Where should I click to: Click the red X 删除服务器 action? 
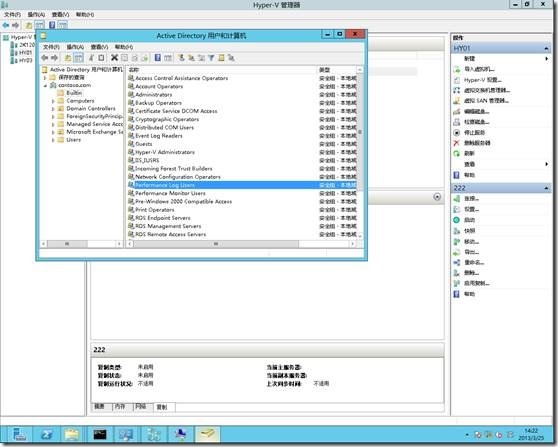click(x=477, y=143)
